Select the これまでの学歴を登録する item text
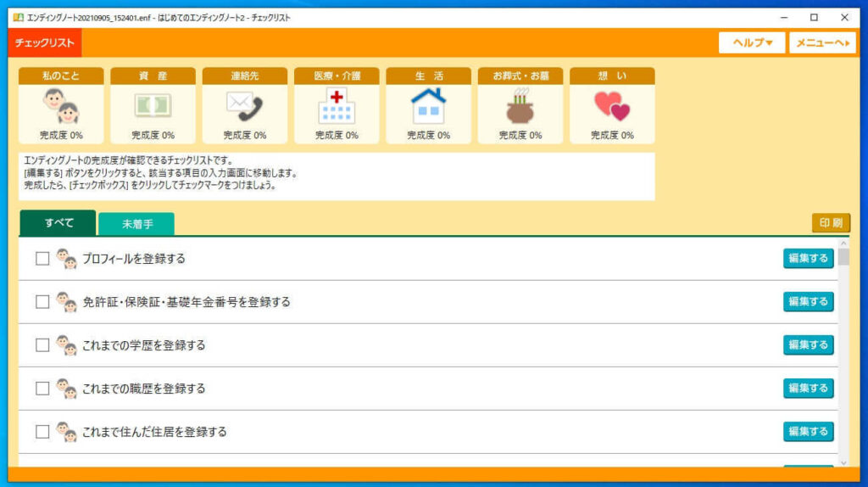 coord(144,345)
